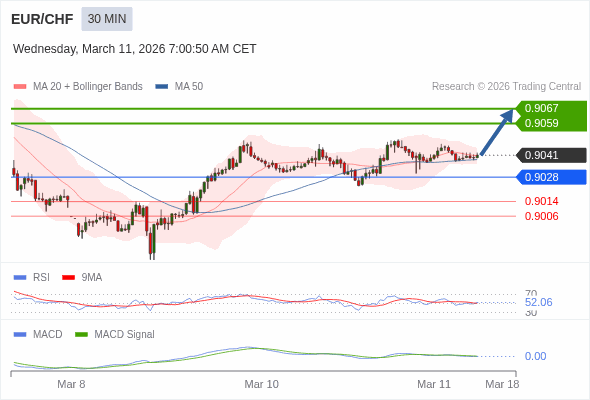Click the 0.9014 red support value
The height and width of the screenshot is (400, 590).
(541, 201)
